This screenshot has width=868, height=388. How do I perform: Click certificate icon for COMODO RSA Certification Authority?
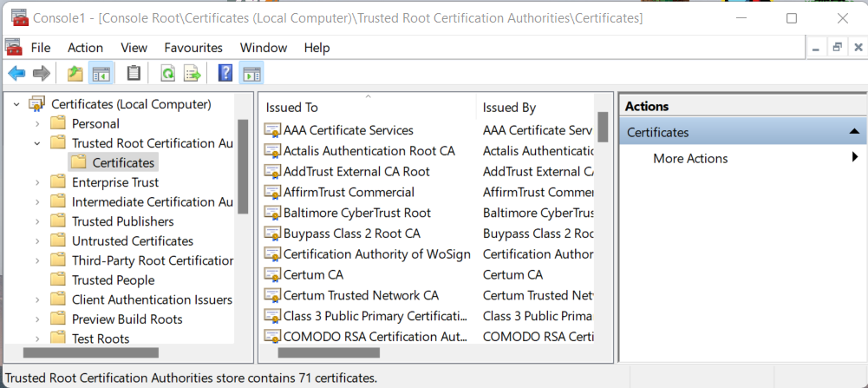point(271,337)
